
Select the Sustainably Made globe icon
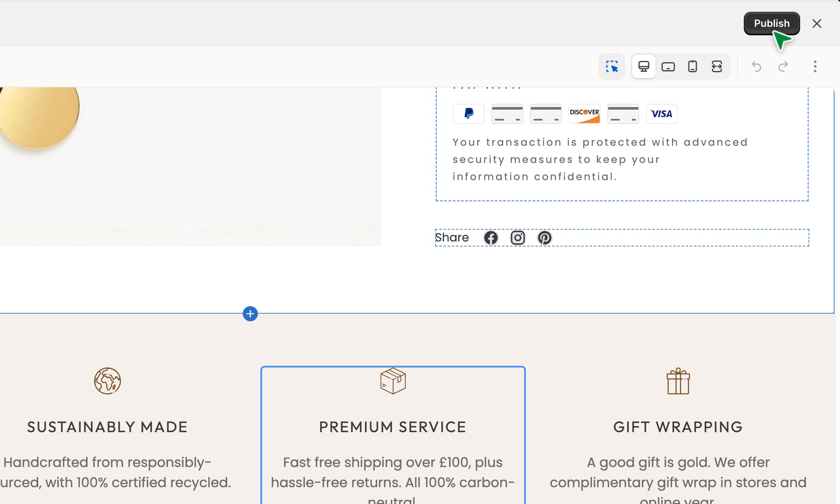click(108, 381)
